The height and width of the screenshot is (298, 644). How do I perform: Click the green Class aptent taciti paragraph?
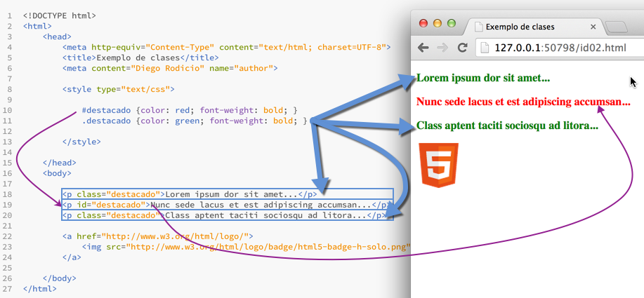click(x=507, y=126)
